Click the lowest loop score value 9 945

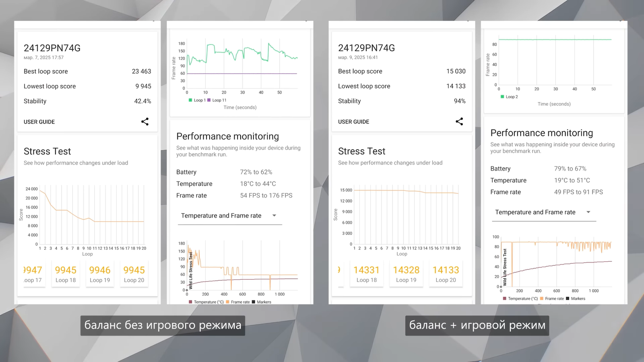click(143, 86)
